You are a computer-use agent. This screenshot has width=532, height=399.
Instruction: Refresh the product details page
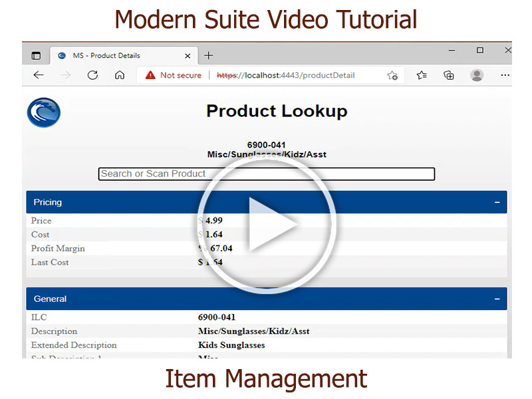[x=92, y=75]
